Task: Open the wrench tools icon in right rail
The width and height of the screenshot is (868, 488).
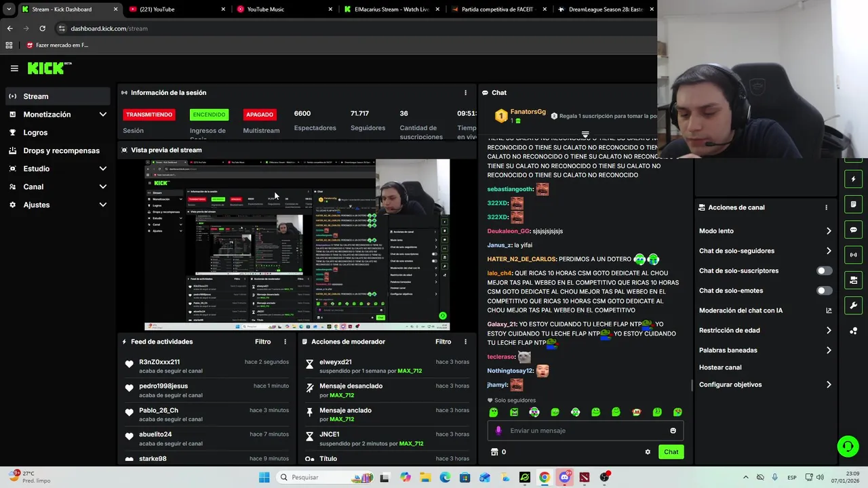Action: coord(853,305)
